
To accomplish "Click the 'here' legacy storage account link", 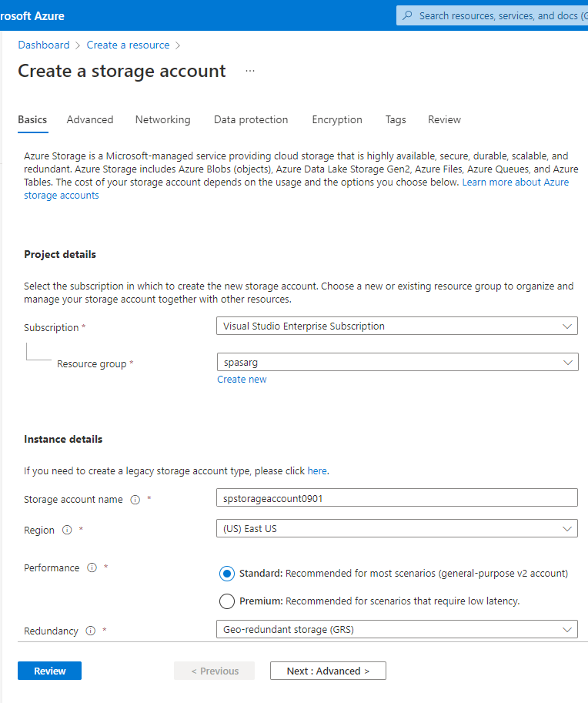I will point(317,470).
